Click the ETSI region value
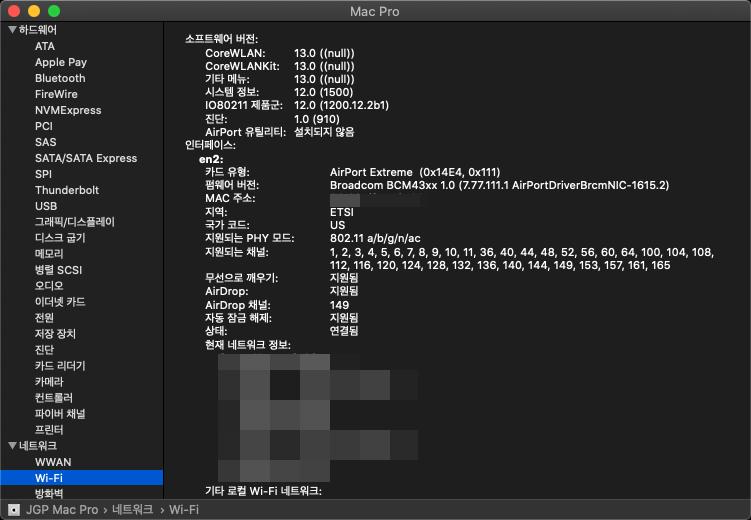 [x=342, y=212]
